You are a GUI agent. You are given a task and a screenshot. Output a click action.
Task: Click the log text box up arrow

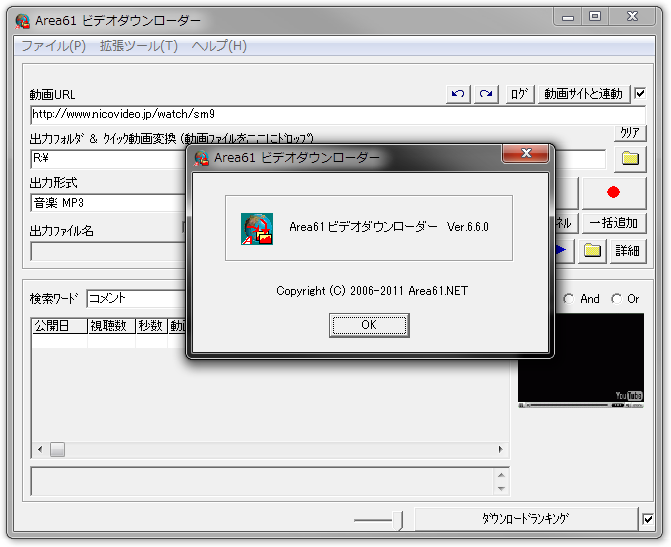click(502, 475)
